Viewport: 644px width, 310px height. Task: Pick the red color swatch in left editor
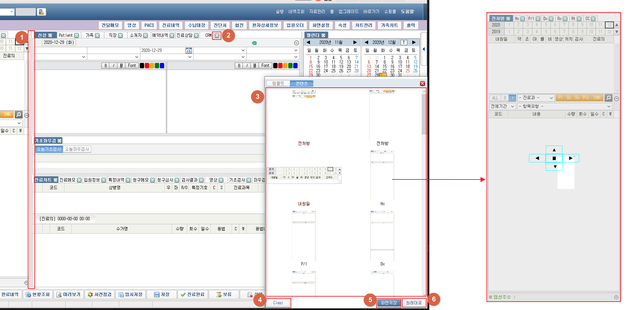147,66
